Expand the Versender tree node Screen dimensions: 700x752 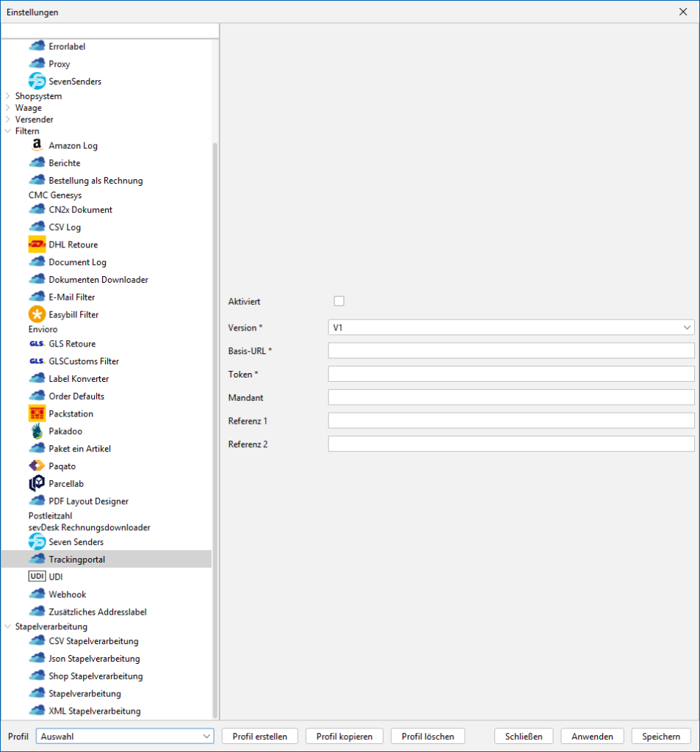tap(8, 120)
